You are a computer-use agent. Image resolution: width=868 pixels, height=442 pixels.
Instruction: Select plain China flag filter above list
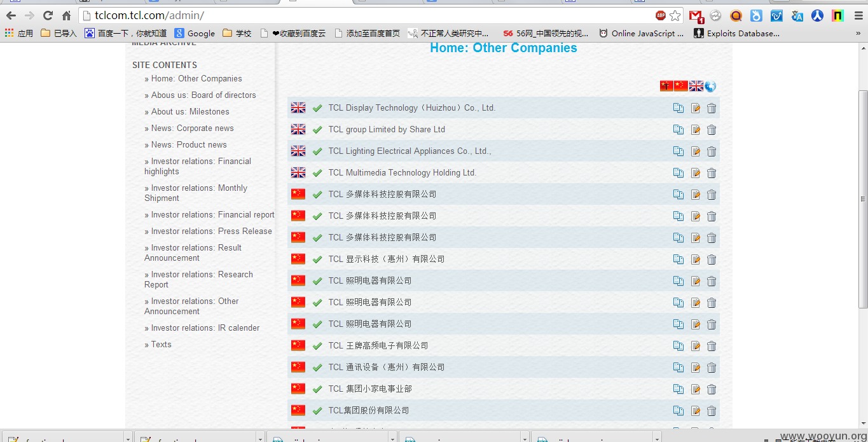tap(681, 86)
